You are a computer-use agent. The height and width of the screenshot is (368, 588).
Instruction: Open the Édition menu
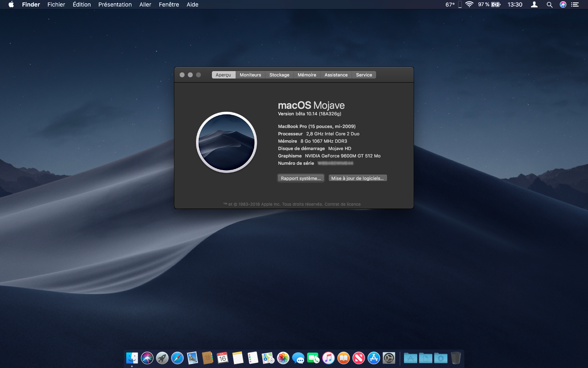tap(82, 4)
